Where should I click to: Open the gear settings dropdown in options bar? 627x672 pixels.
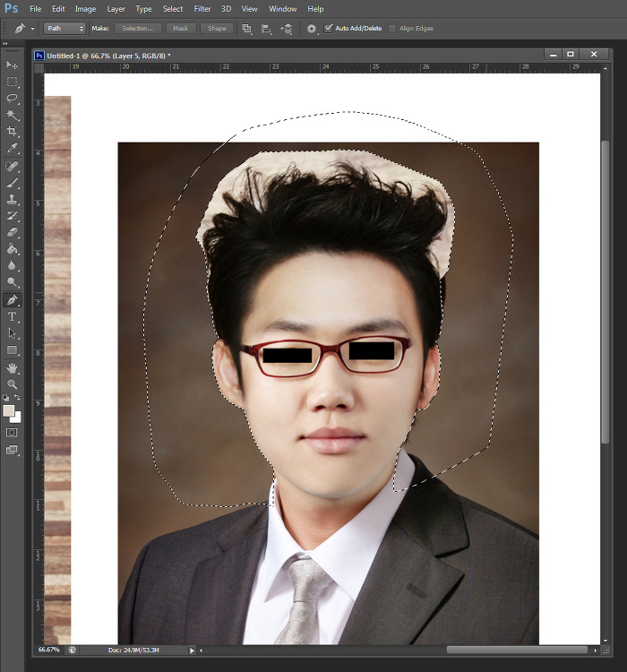pyautogui.click(x=313, y=29)
